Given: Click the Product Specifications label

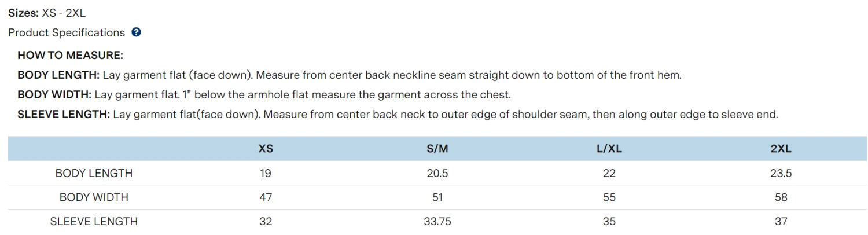Looking at the screenshot, I should coord(67,32).
